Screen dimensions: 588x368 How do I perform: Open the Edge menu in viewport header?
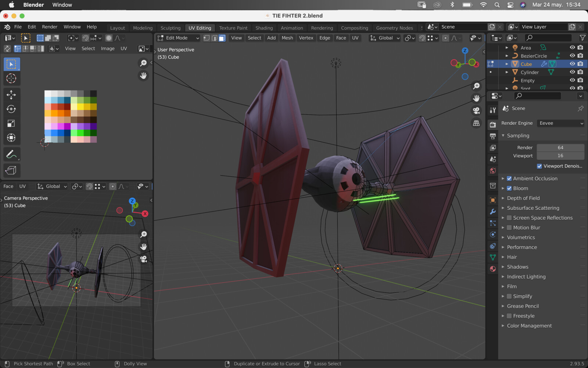coord(325,38)
